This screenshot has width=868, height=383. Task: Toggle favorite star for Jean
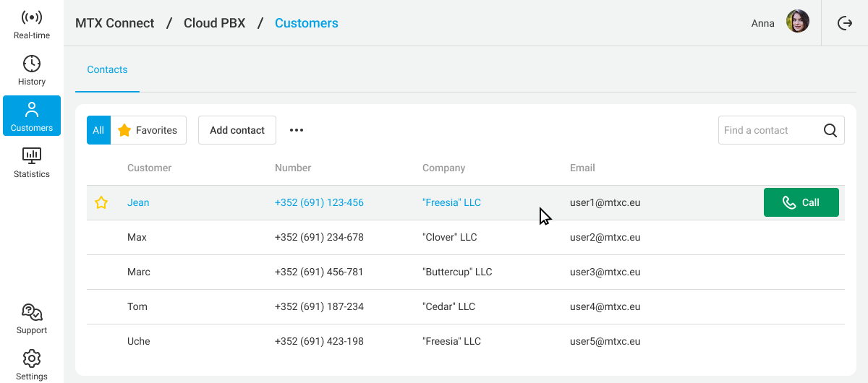101,203
